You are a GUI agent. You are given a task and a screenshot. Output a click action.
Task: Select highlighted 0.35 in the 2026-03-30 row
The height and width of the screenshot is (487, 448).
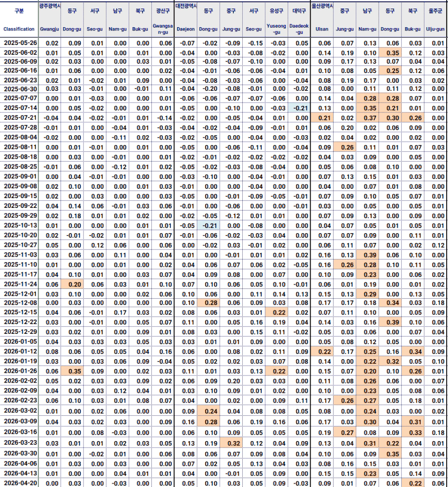pyautogui.click(x=390, y=454)
